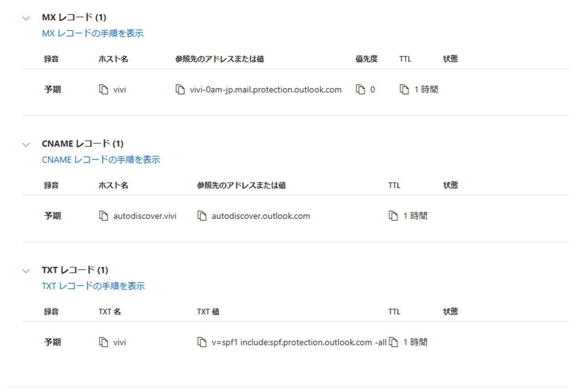Image resolution: width=583 pixels, height=392 pixels.
Task: Click 予期 in the MX record row
Action: (x=52, y=90)
